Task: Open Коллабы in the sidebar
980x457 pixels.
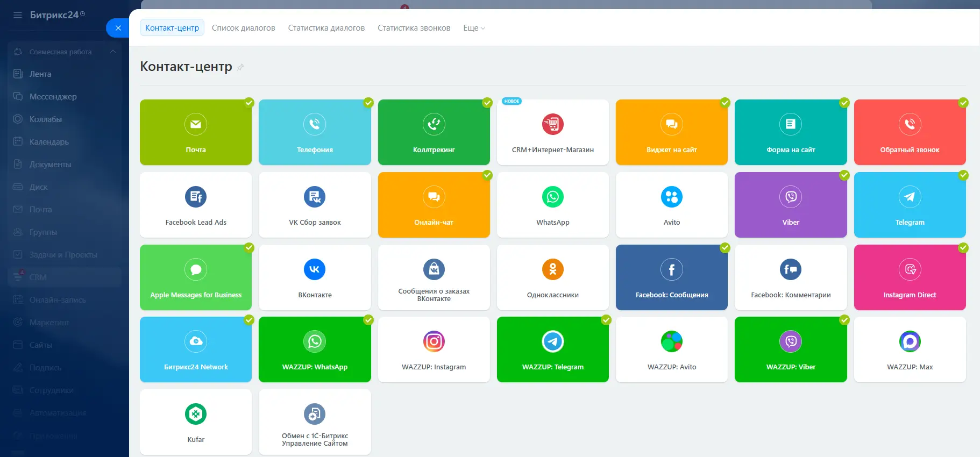Action: tap(65, 119)
